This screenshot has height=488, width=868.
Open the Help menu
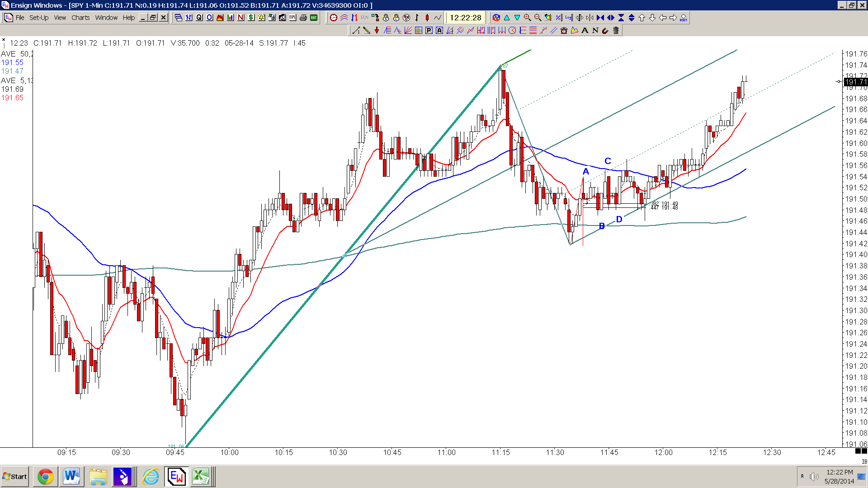point(129,18)
